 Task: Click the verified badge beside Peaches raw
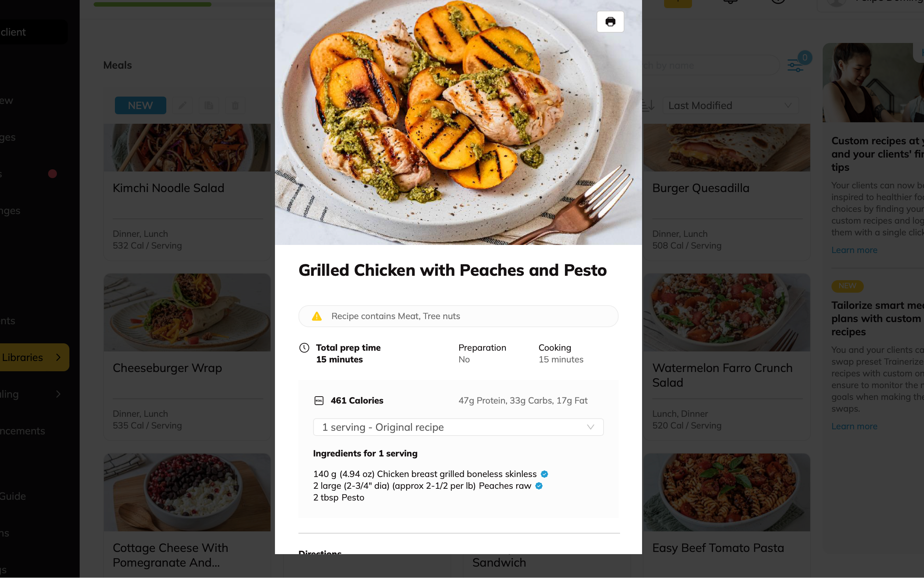539,486
